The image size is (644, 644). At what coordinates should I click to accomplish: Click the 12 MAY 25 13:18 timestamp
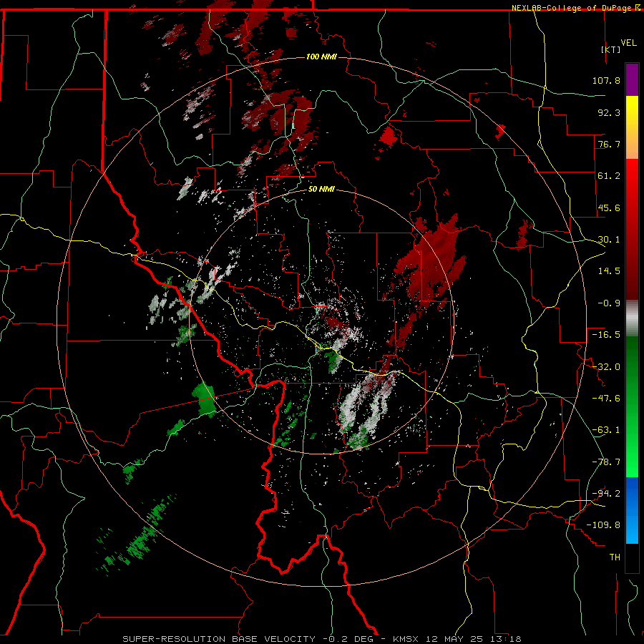tap(474, 639)
